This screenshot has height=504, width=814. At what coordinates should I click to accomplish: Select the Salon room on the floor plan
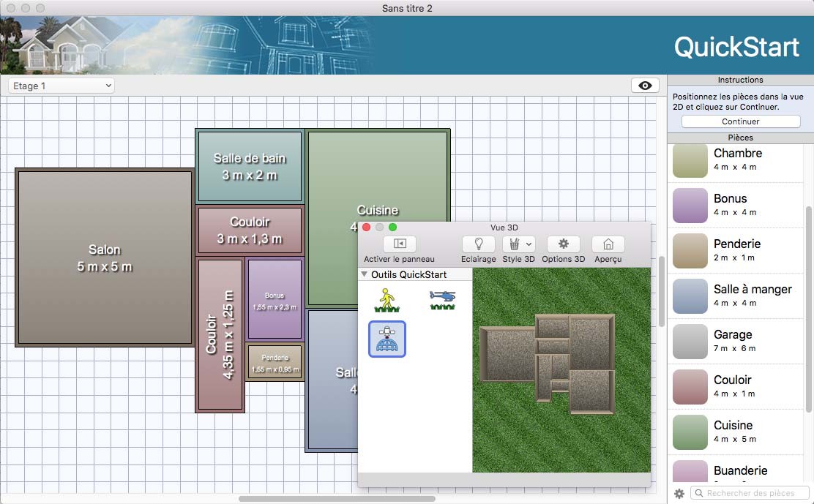pos(104,257)
